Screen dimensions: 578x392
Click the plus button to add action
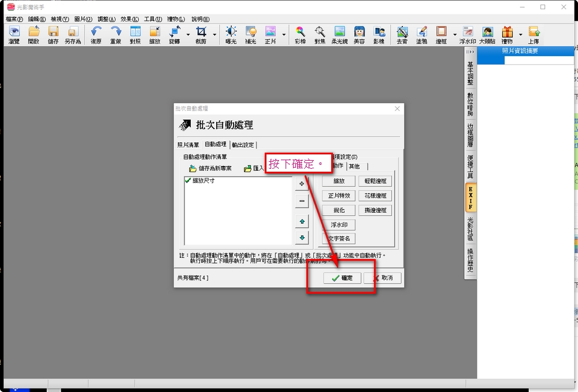301,184
